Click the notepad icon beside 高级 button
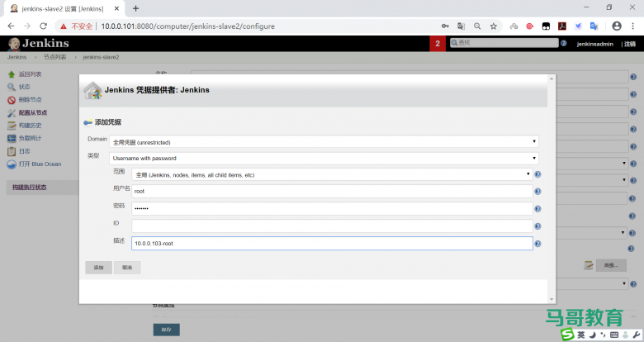Screen dimensions: 644x342 tap(589, 265)
